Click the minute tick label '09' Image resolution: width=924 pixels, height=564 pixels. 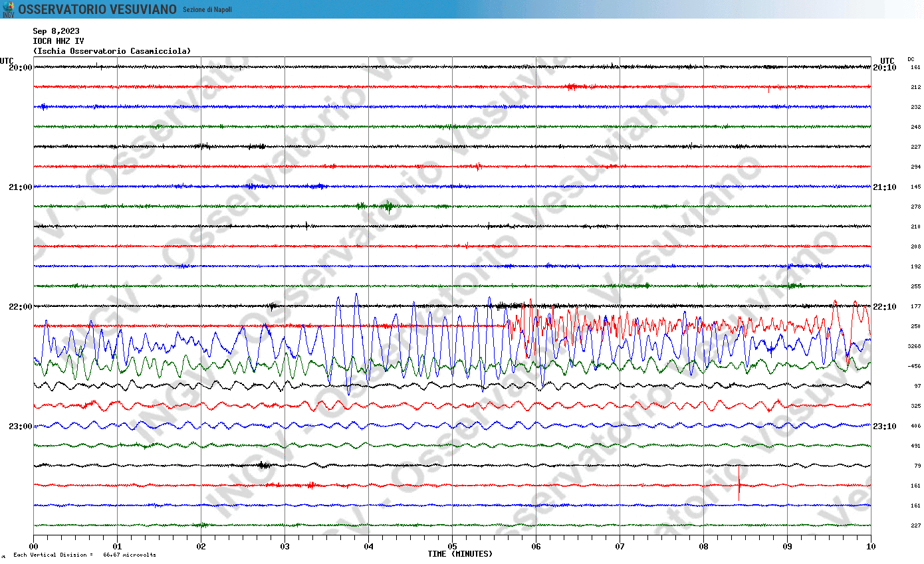[787, 547]
